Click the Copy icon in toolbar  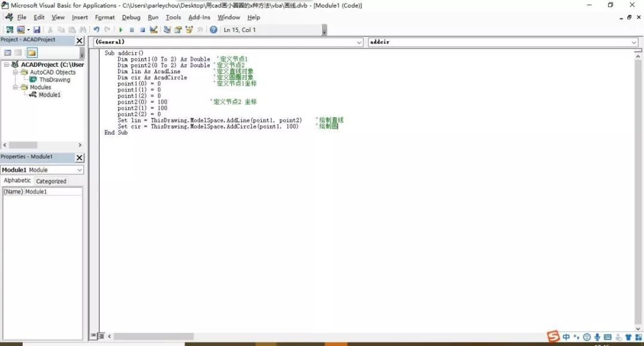(x=61, y=30)
